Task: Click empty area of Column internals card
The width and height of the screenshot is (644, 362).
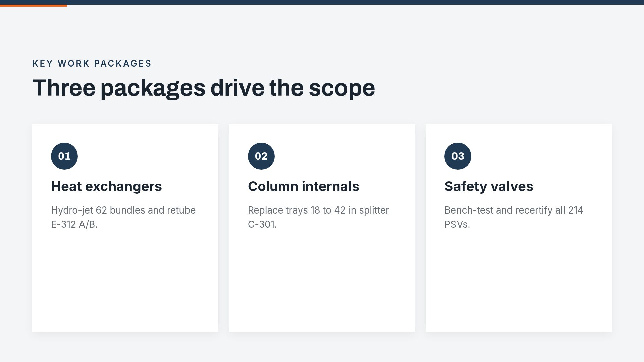Action: click(322, 282)
